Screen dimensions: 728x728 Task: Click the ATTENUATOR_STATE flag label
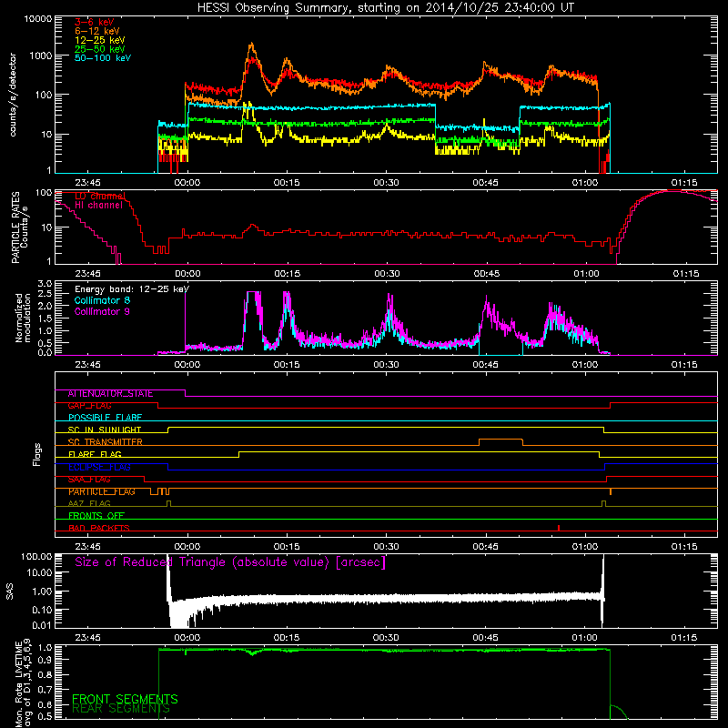(110, 394)
